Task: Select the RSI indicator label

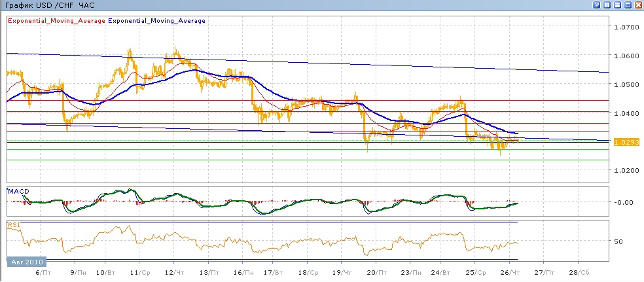Action: pyautogui.click(x=13, y=224)
